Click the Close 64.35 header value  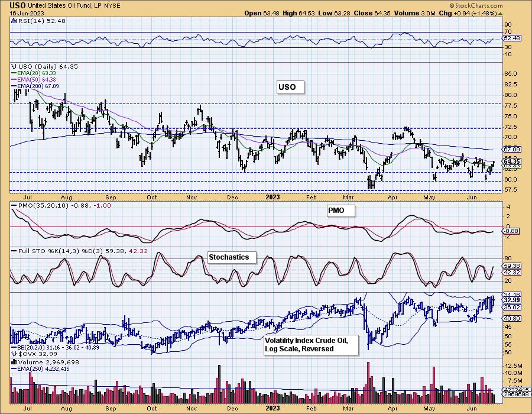372,13
